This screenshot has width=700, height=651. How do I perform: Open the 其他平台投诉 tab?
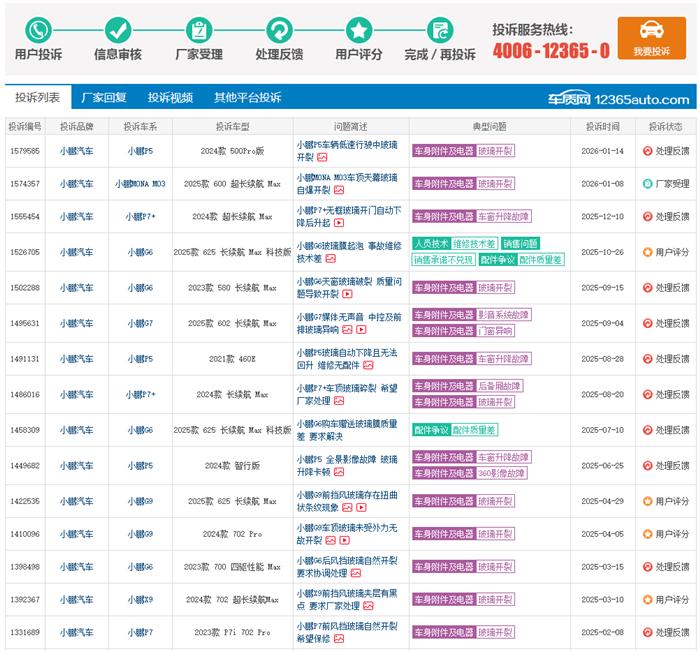click(x=247, y=98)
